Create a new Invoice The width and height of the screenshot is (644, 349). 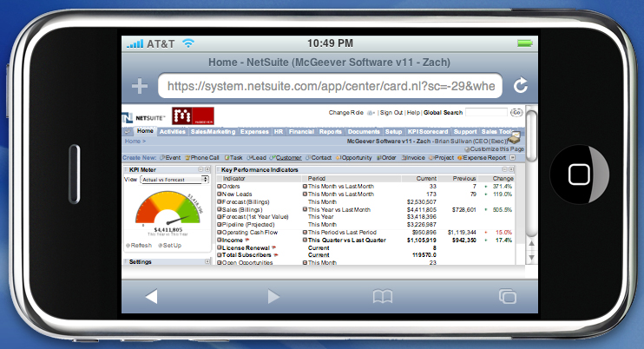413,158
